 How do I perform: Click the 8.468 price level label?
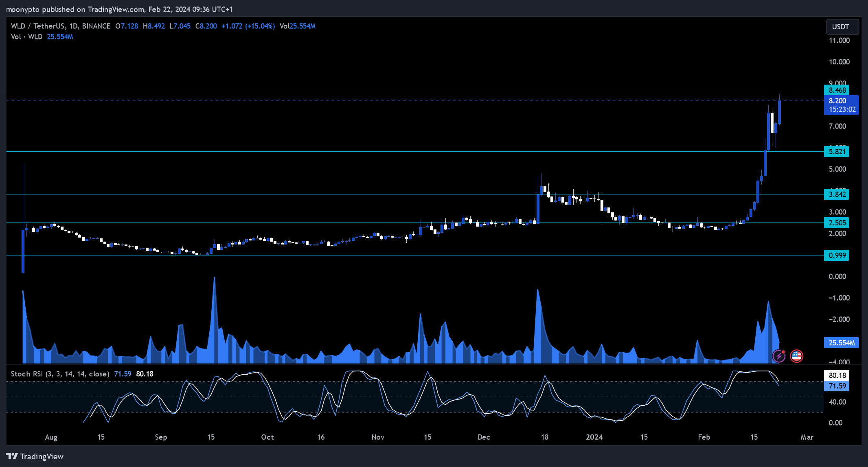tap(836, 90)
